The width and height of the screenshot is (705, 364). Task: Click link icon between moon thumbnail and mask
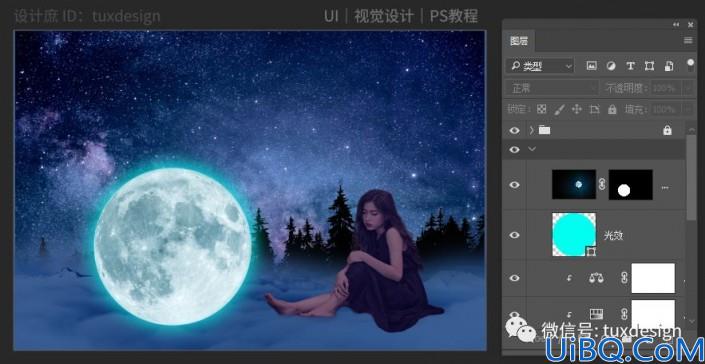click(602, 184)
